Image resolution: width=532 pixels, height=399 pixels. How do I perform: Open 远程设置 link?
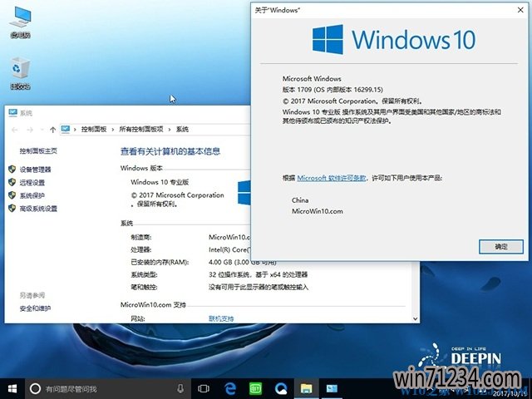(x=32, y=183)
